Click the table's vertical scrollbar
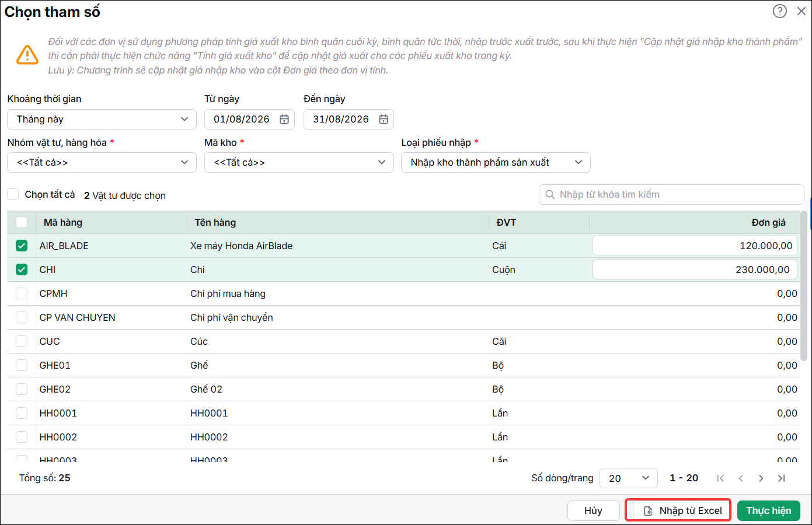The width and height of the screenshot is (812, 525). [804, 286]
